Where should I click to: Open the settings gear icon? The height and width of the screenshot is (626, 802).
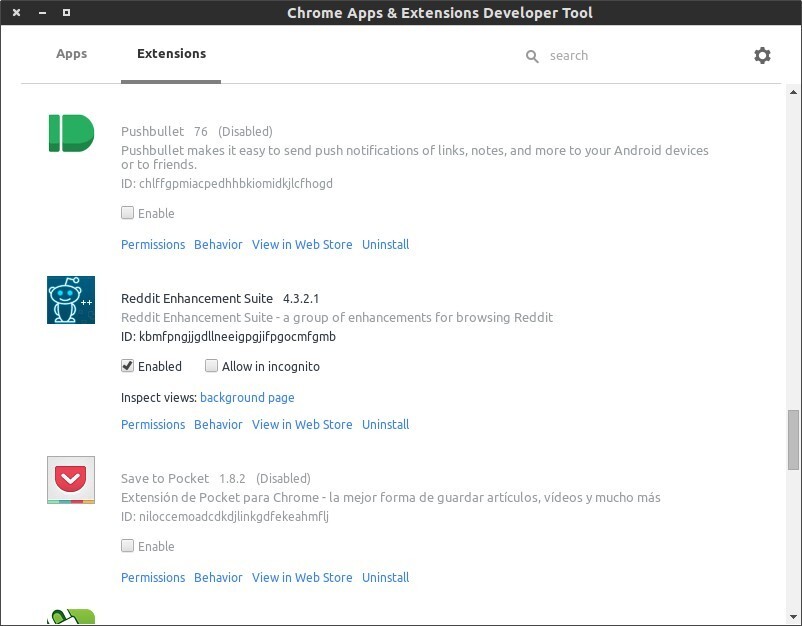[763, 56]
